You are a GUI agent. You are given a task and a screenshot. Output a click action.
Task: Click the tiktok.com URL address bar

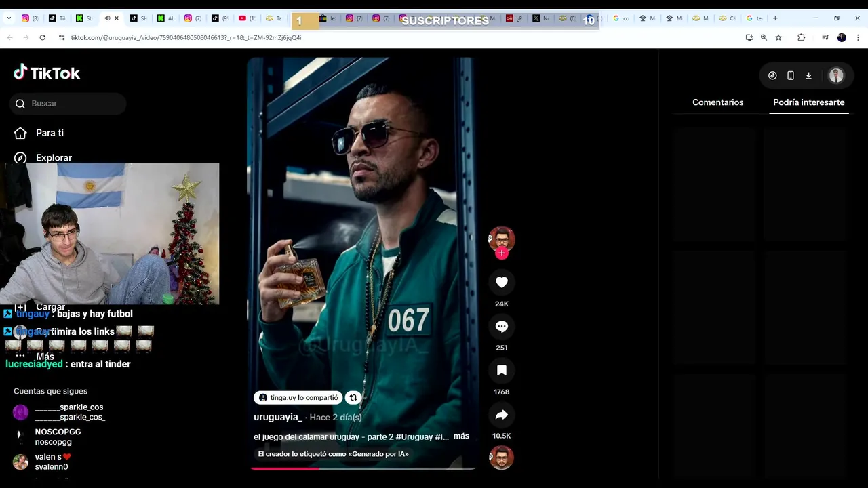click(x=186, y=37)
